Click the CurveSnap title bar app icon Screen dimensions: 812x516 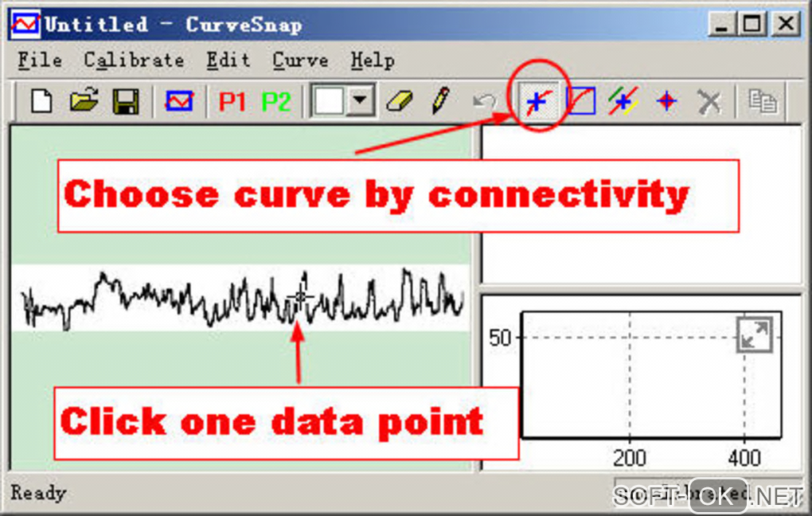pos(25,25)
